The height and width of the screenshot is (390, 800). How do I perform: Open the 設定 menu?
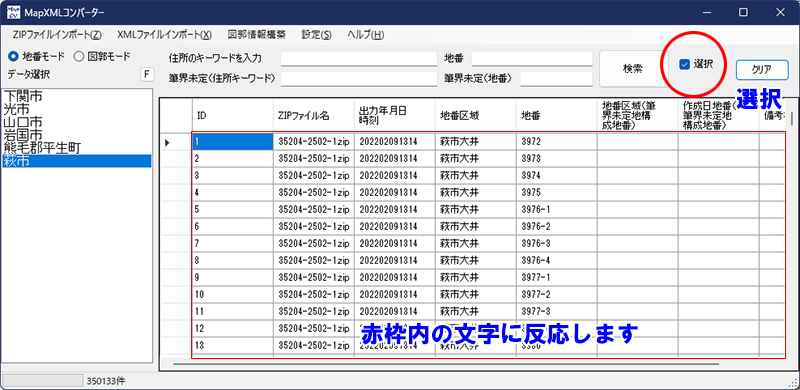(x=316, y=35)
